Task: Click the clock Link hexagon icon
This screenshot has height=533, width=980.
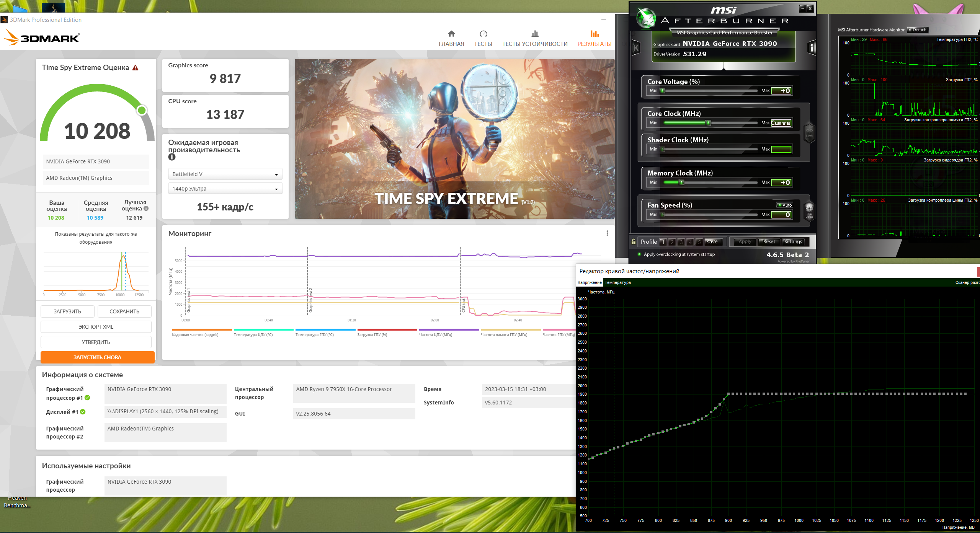Action: pos(809,132)
